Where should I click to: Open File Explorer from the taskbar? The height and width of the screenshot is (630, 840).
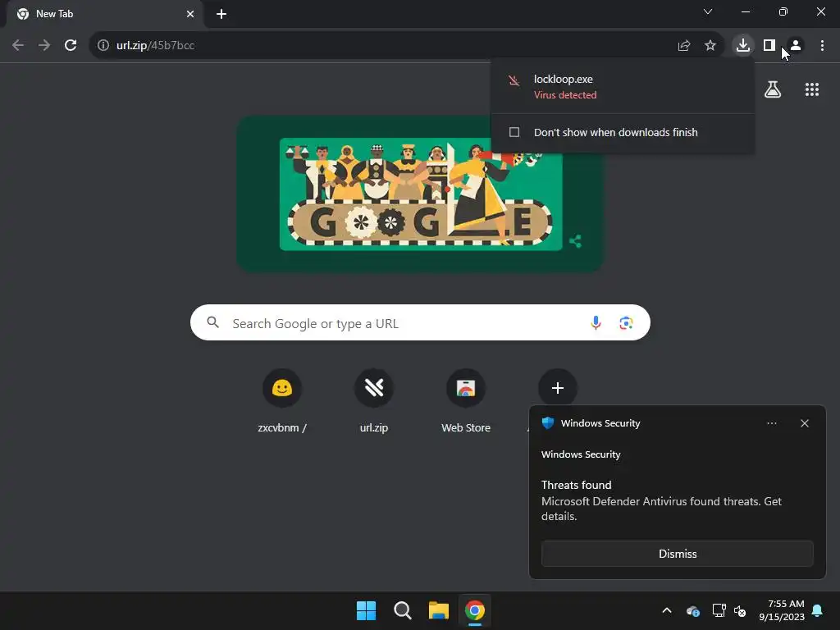pos(438,610)
